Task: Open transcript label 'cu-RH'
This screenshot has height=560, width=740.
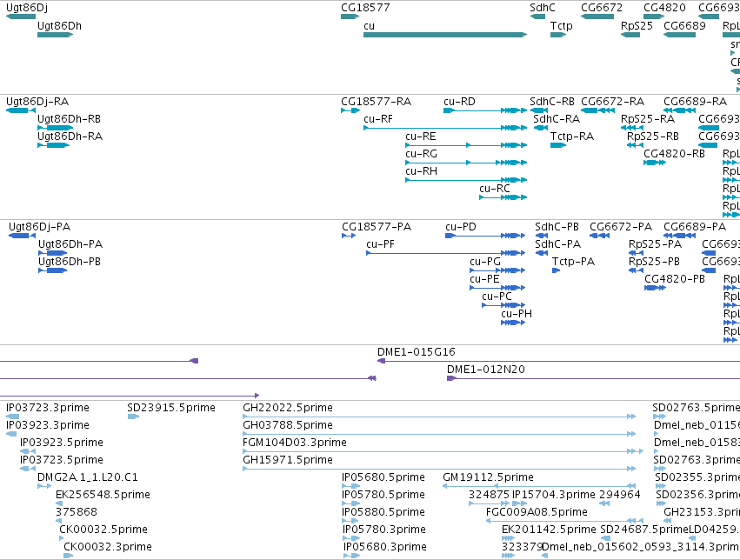Action: click(421, 171)
